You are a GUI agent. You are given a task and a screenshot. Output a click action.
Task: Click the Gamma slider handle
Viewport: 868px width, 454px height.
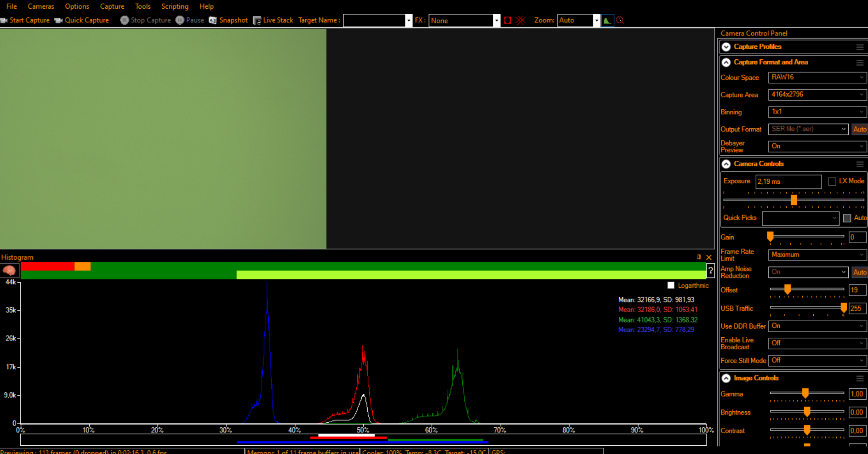point(805,393)
